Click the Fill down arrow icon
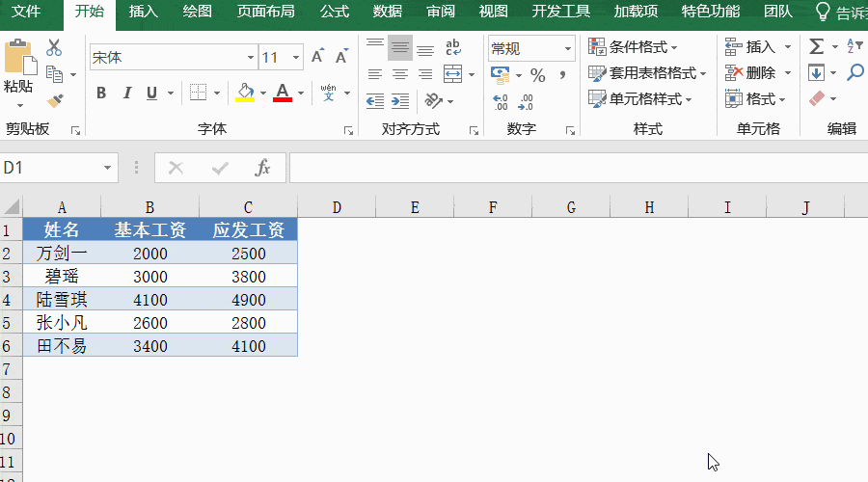The image size is (868, 482). point(816,72)
